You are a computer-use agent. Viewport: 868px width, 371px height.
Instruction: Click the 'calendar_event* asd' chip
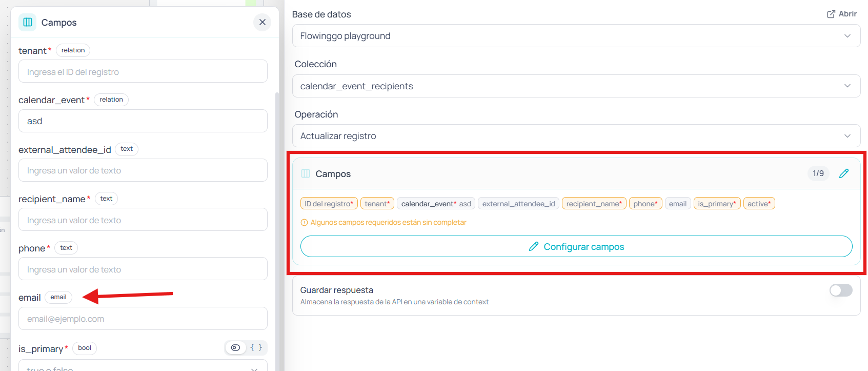pyautogui.click(x=436, y=204)
